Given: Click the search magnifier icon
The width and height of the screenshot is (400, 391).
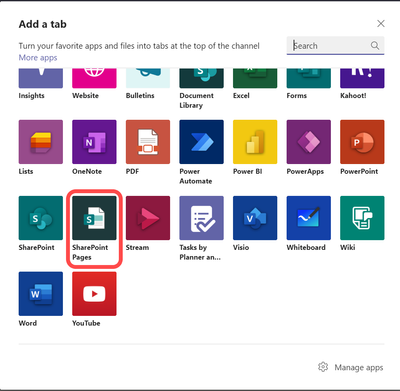Looking at the screenshot, I should [x=375, y=45].
